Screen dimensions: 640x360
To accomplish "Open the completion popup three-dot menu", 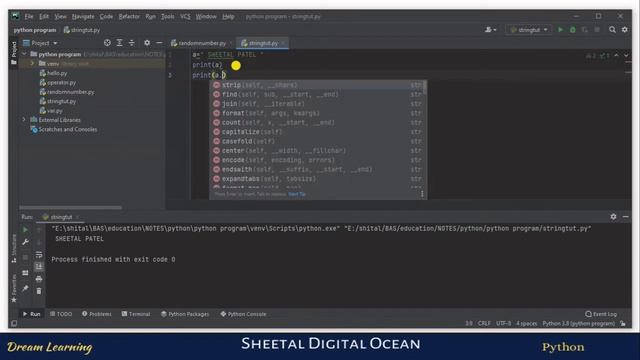I will pyautogui.click(x=422, y=194).
